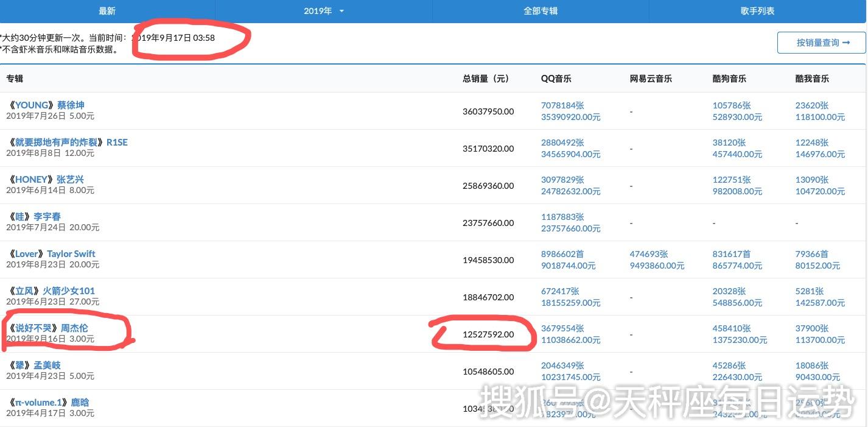Click the 专辑 column header
This screenshot has width=868, height=427.
click(15, 79)
